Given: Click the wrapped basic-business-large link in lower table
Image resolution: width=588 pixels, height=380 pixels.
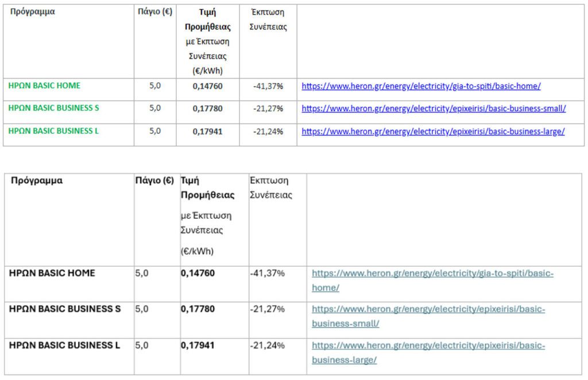Looking at the screenshot, I should coord(428,346).
